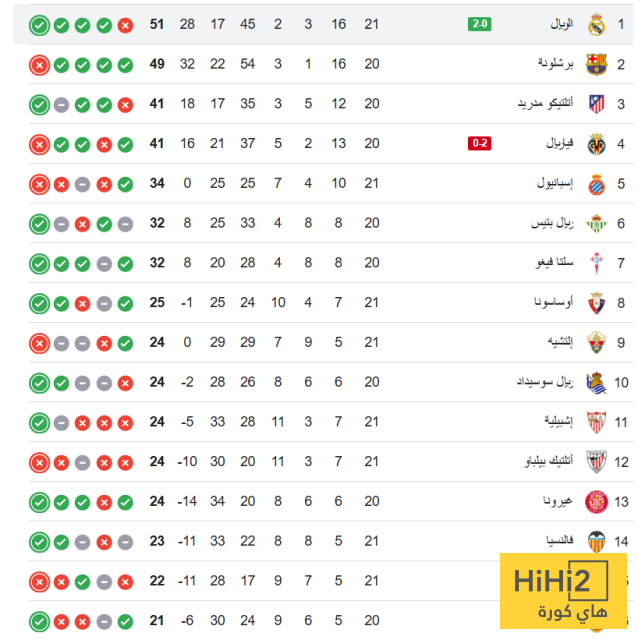The width and height of the screenshot is (638, 640).
Task: Select the Atlético Madrid team crest
Action: pos(597,104)
